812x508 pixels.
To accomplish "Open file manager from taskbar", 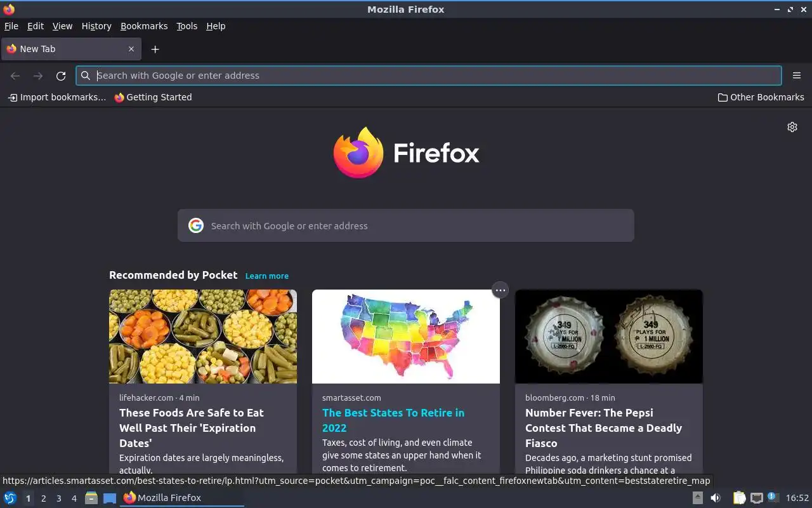I will point(91,498).
